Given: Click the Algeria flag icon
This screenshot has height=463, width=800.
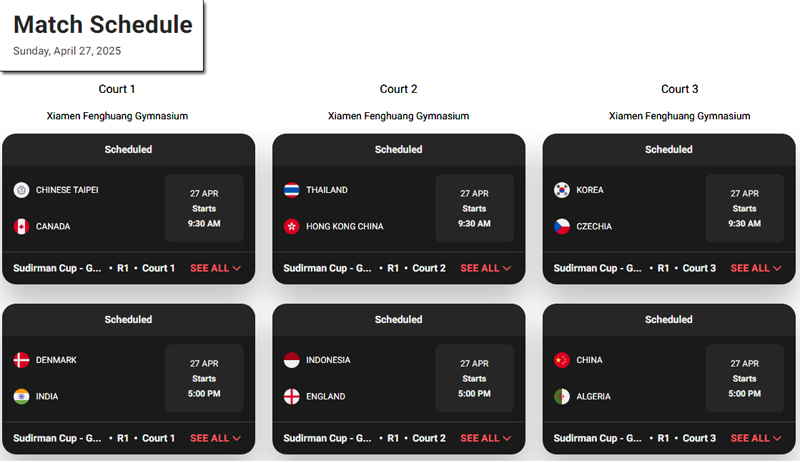Looking at the screenshot, I should click(x=562, y=397).
